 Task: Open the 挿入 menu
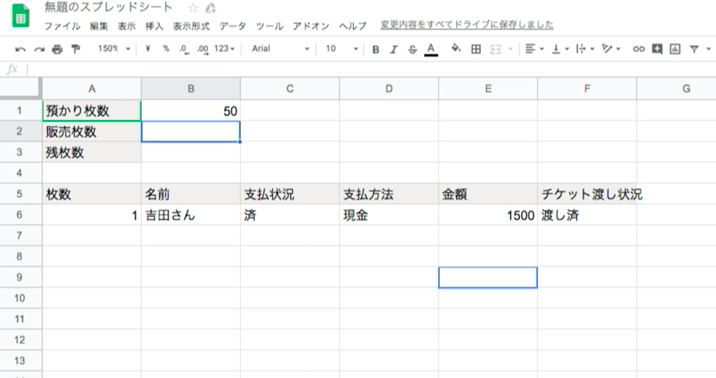154,26
